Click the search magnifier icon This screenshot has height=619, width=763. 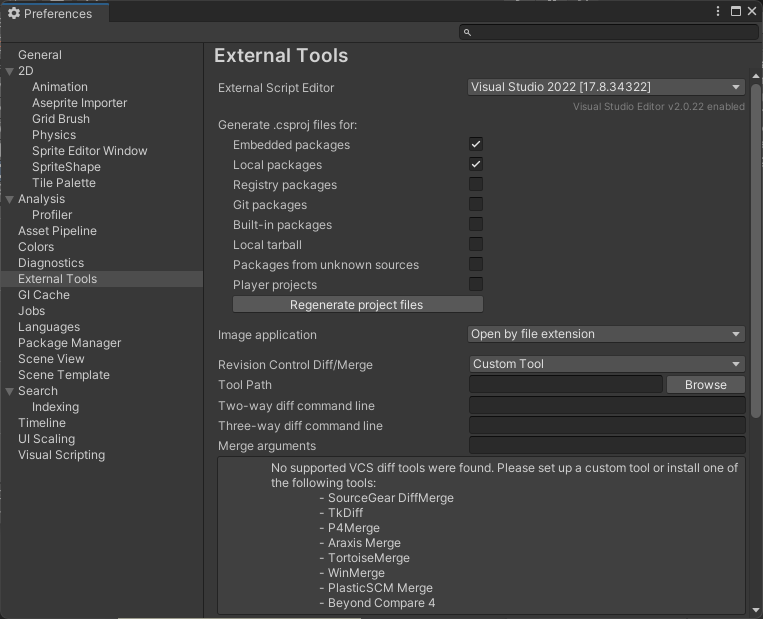pos(467,33)
